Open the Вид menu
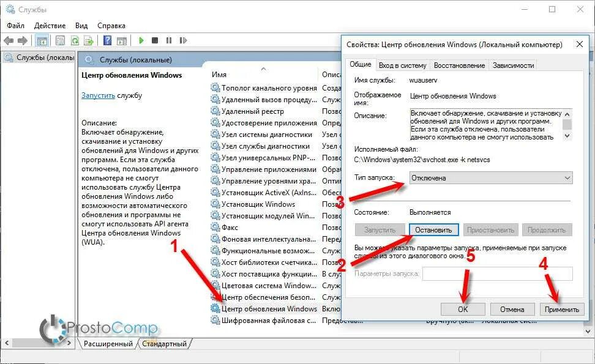Image resolution: width=595 pixels, height=364 pixels. (81, 26)
